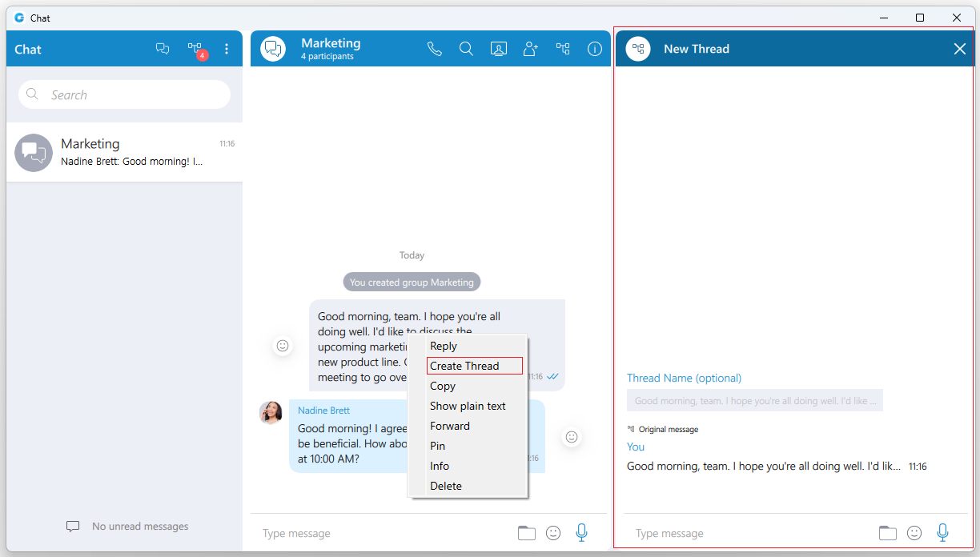Viewport: 980px width, 557px height.
Task: Open three-dot menu in Chat sidebar header
Action: pos(227,49)
